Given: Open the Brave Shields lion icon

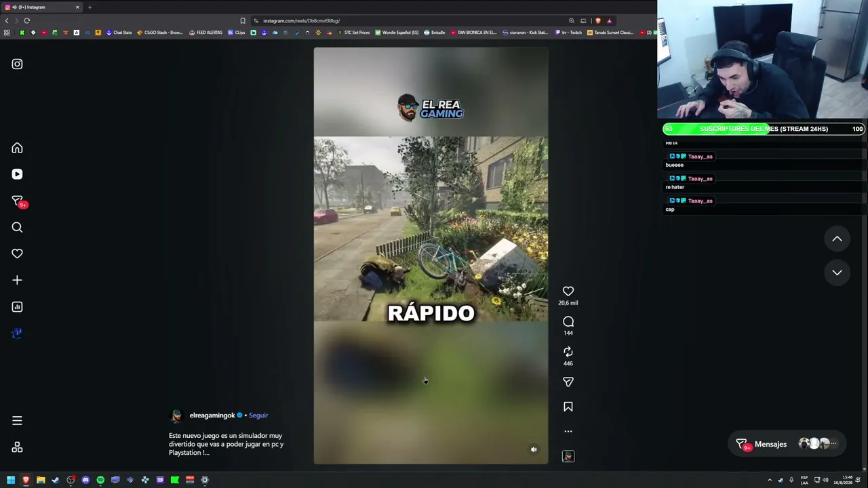Looking at the screenshot, I should (x=597, y=20).
